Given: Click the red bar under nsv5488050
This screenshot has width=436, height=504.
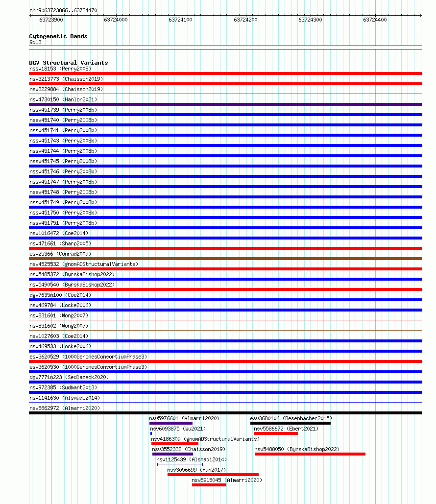Looking at the screenshot, I should [x=310, y=454].
